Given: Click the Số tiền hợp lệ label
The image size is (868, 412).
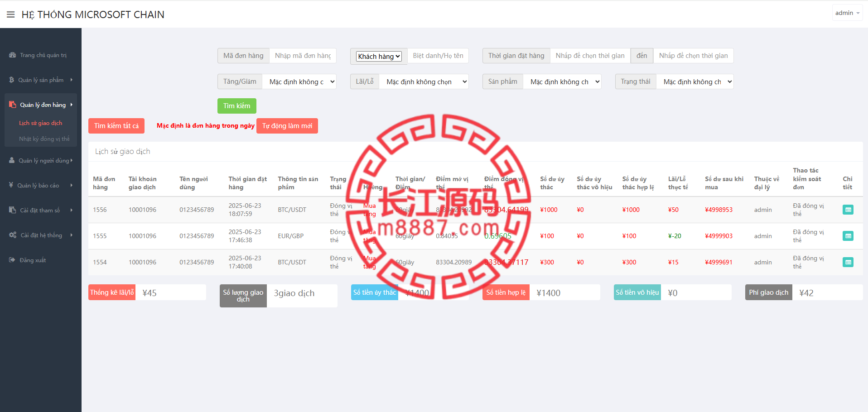Looking at the screenshot, I should pyautogui.click(x=506, y=292).
